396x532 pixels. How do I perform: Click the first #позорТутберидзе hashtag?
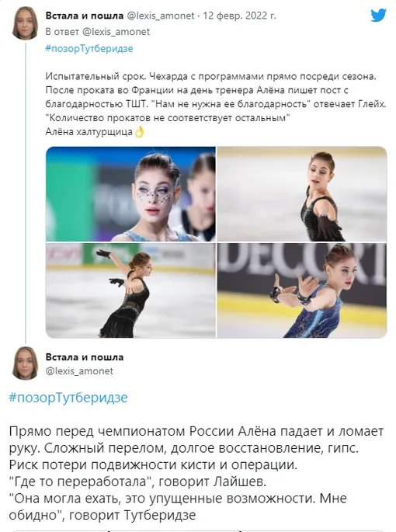[x=89, y=48]
